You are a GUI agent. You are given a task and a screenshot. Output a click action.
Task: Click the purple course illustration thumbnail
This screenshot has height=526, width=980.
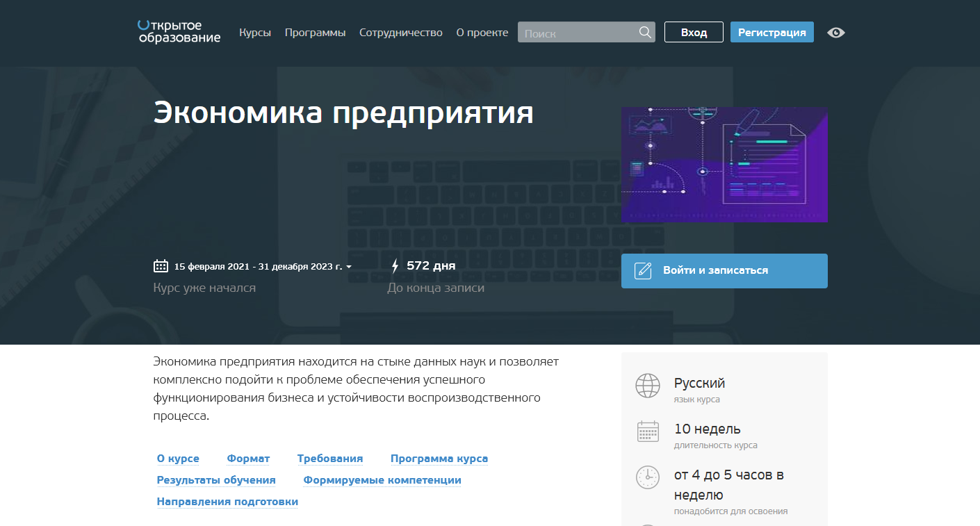pos(724,165)
